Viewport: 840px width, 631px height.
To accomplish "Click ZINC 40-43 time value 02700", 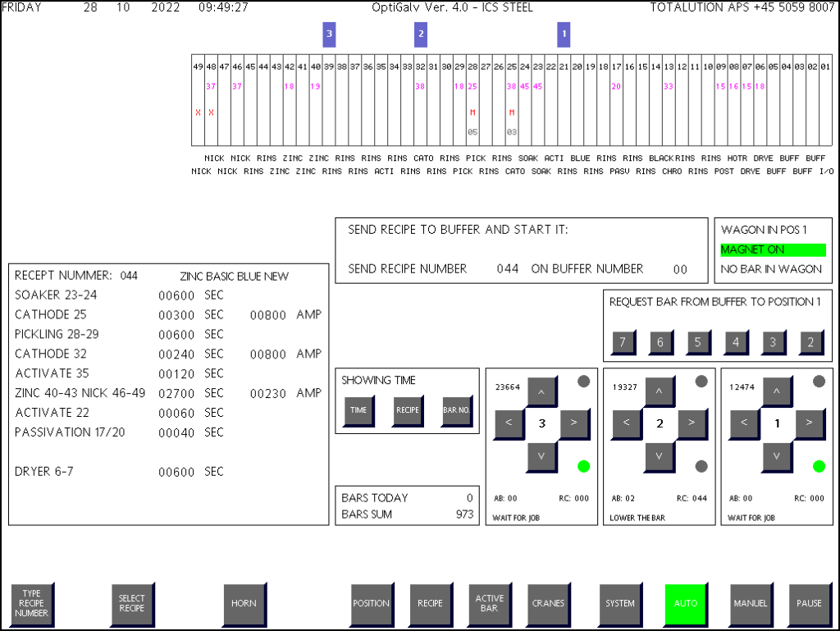I will pyautogui.click(x=176, y=394).
